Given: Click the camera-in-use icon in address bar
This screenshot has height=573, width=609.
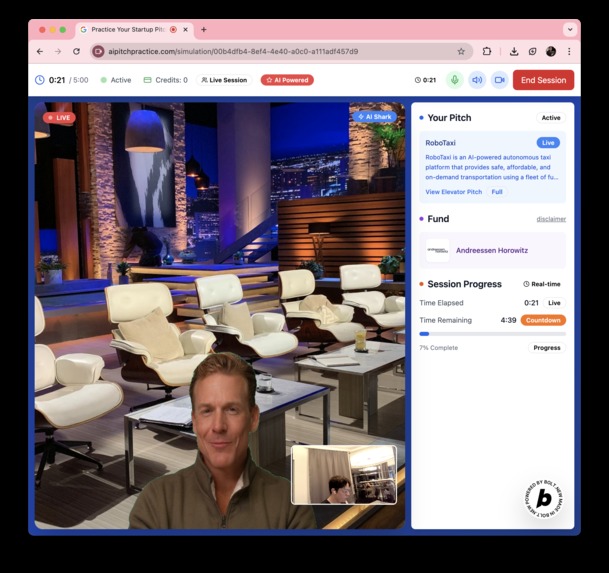Looking at the screenshot, I should tap(98, 51).
